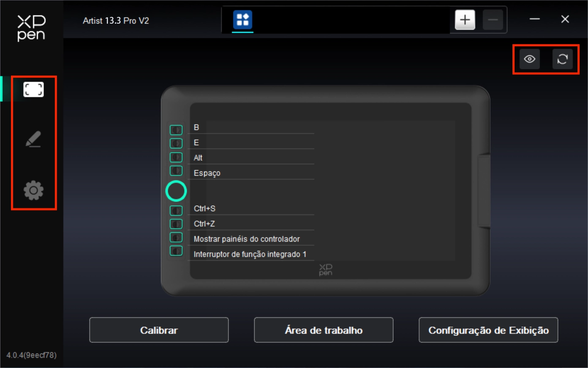Click the shortcut key icon for B
This screenshot has height=368, width=588.
176,130
